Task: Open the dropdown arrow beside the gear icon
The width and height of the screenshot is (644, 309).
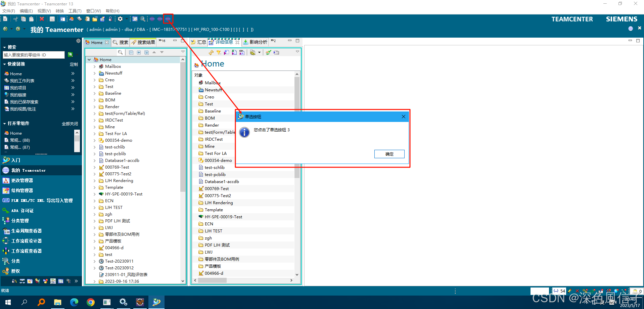Action: coord(126,19)
